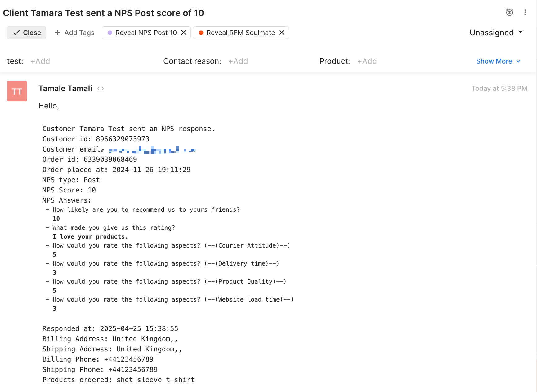This screenshot has width=537, height=392.
Task: Close the ticket with Close button
Action: (27, 33)
